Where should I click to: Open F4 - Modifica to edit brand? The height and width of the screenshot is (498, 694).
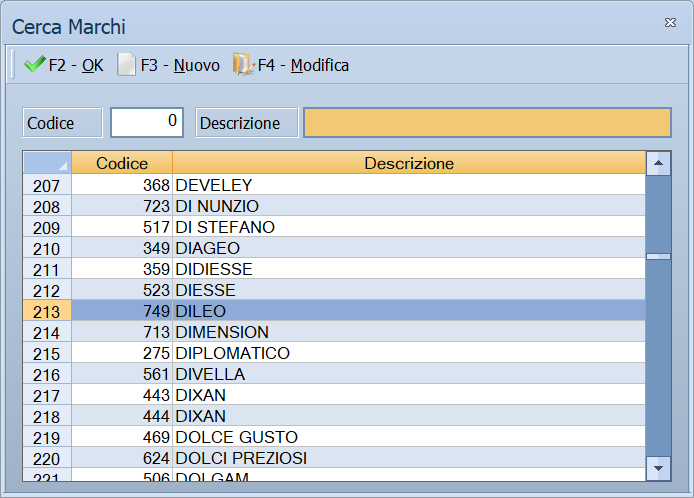tap(291, 65)
